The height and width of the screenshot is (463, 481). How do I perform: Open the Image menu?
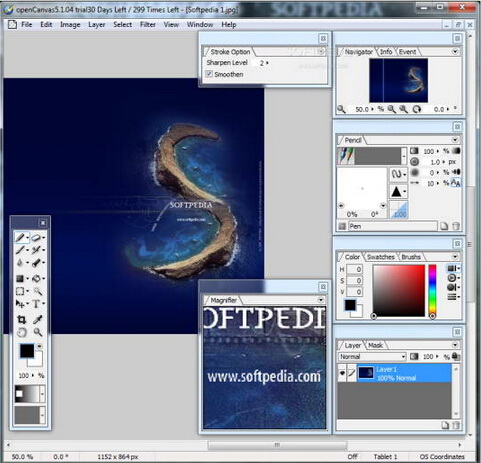pyautogui.click(x=70, y=24)
